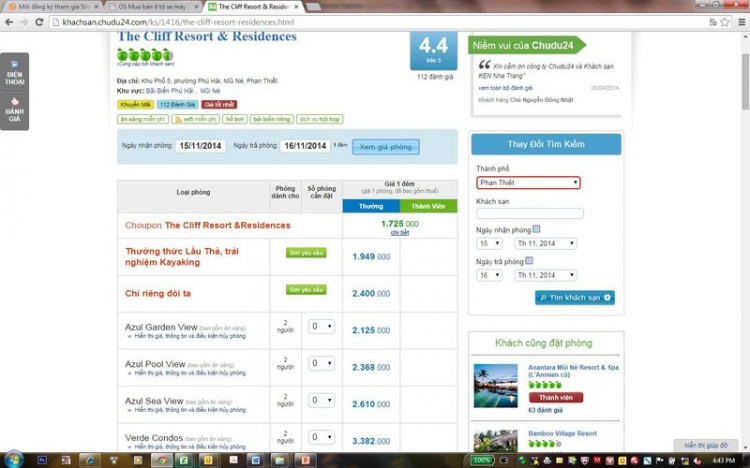Open room count dropdown for Azul Pool View
This screenshot has width=750, height=468.
[321, 363]
